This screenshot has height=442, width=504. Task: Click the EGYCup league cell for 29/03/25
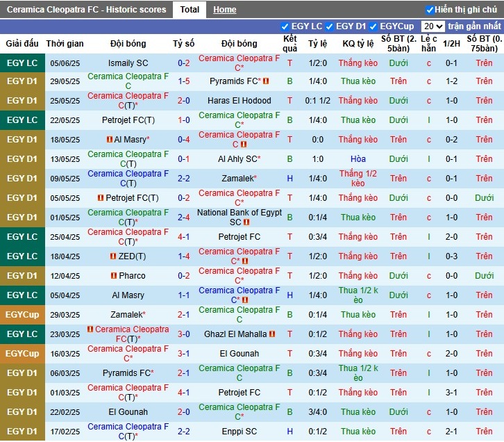tap(22, 315)
